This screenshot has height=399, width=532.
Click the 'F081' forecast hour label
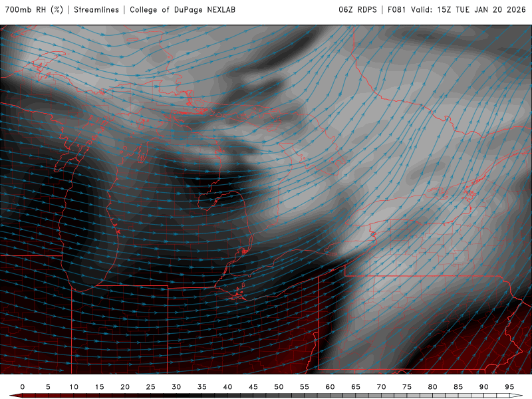(396, 9)
